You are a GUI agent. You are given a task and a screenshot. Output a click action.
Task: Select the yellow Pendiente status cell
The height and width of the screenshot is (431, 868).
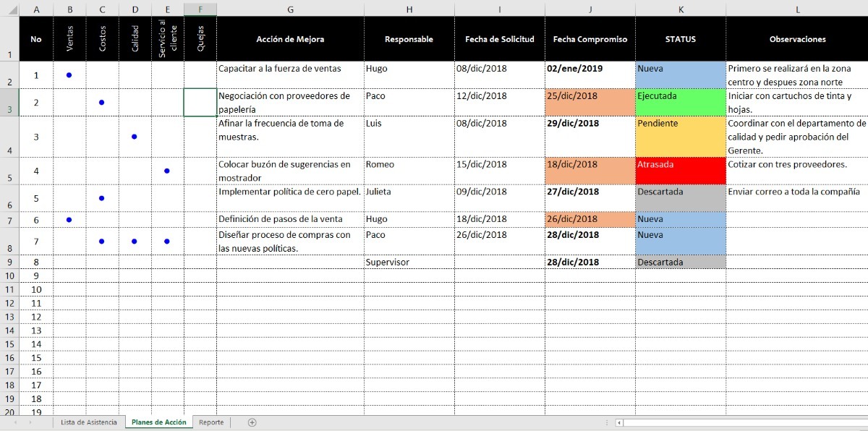[681, 137]
